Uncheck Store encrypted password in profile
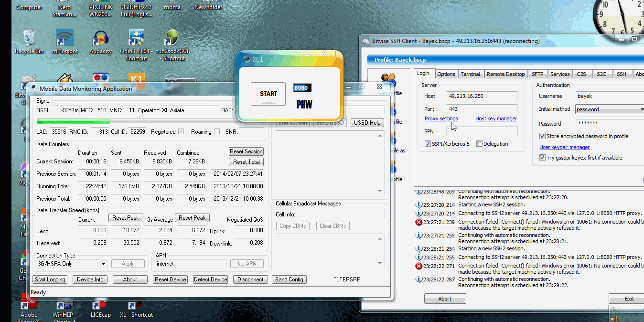This screenshot has height=322, width=644. tap(542, 136)
